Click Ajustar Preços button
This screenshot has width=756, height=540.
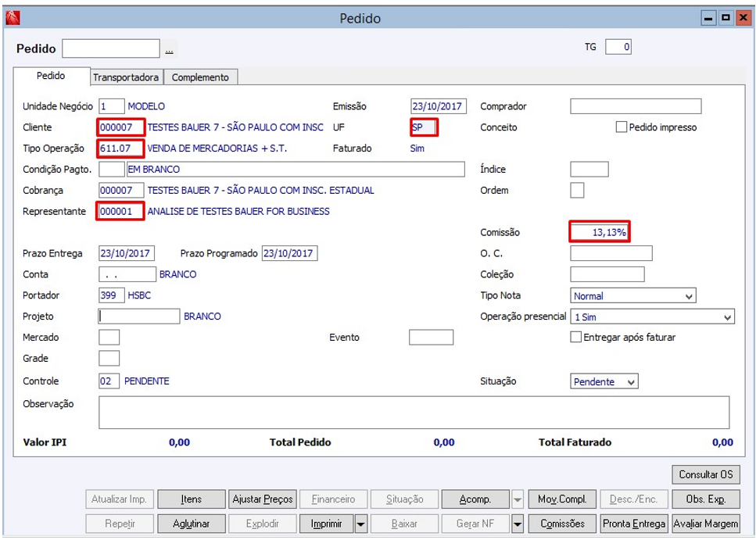coord(262,499)
